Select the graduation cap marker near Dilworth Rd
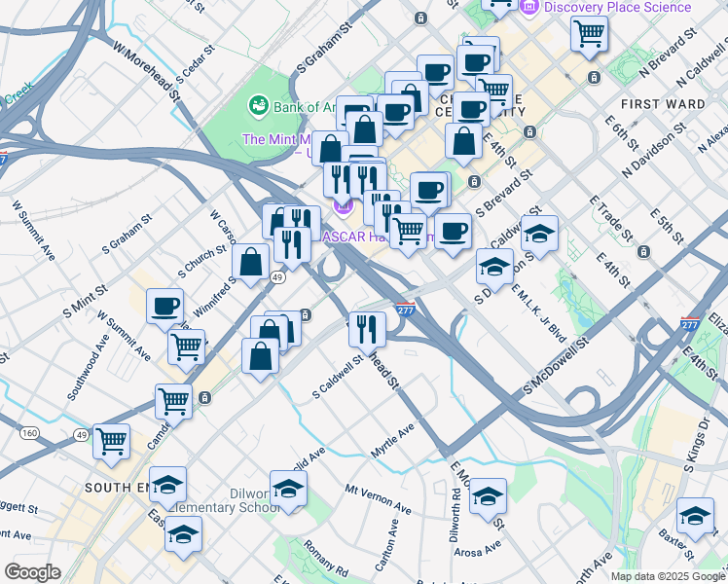The height and width of the screenshot is (584, 728). coord(488,497)
